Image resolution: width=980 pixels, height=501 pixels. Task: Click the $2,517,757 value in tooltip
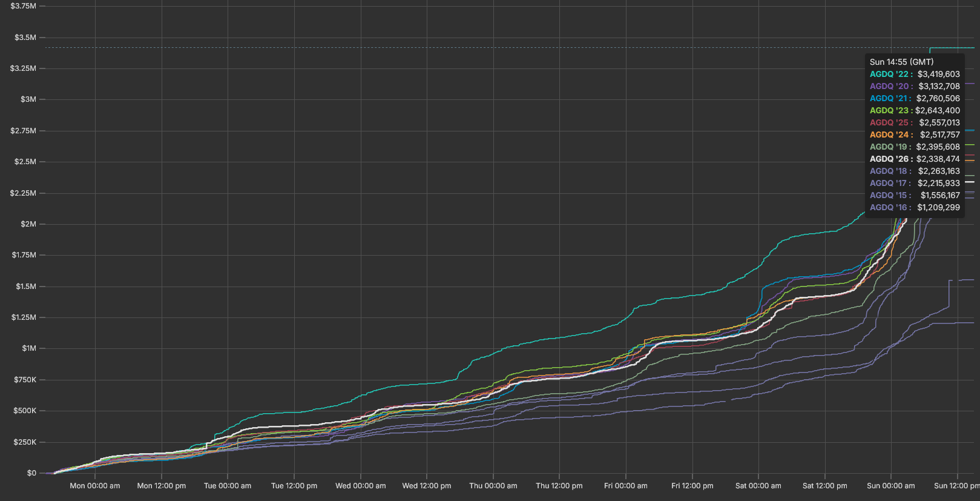click(x=940, y=134)
